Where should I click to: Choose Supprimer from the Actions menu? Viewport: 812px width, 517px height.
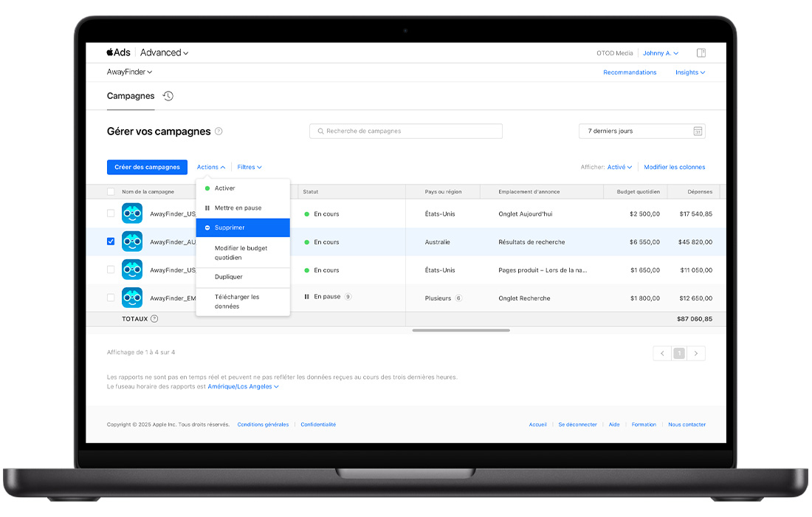pos(242,227)
